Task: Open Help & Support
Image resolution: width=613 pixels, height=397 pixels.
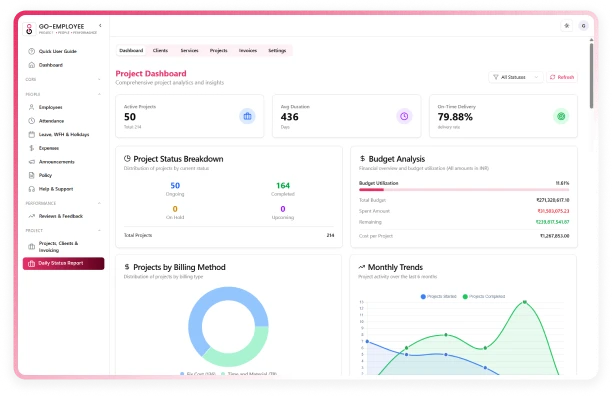Action: click(56, 189)
